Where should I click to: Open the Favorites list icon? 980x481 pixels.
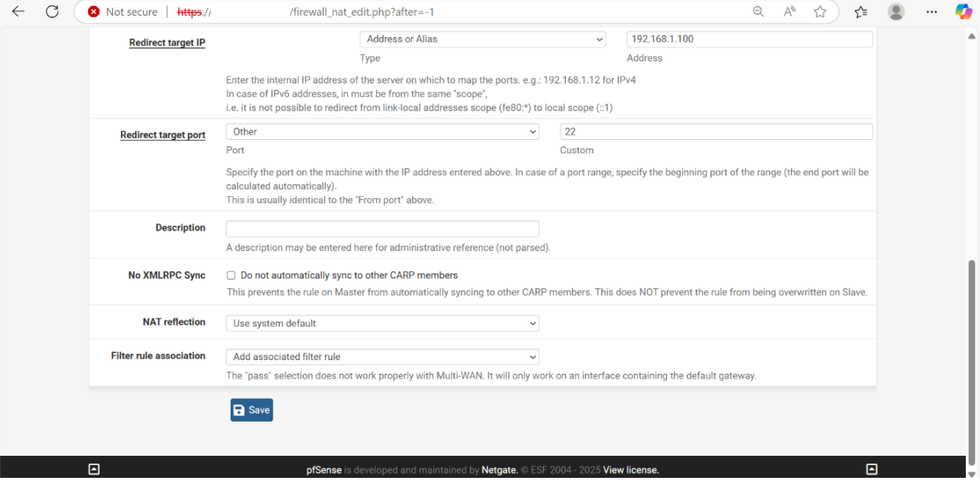pyautogui.click(x=861, y=12)
